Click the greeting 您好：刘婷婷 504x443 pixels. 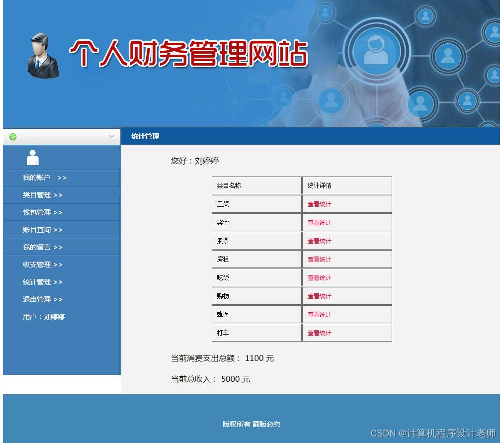click(x=195, y=161)
